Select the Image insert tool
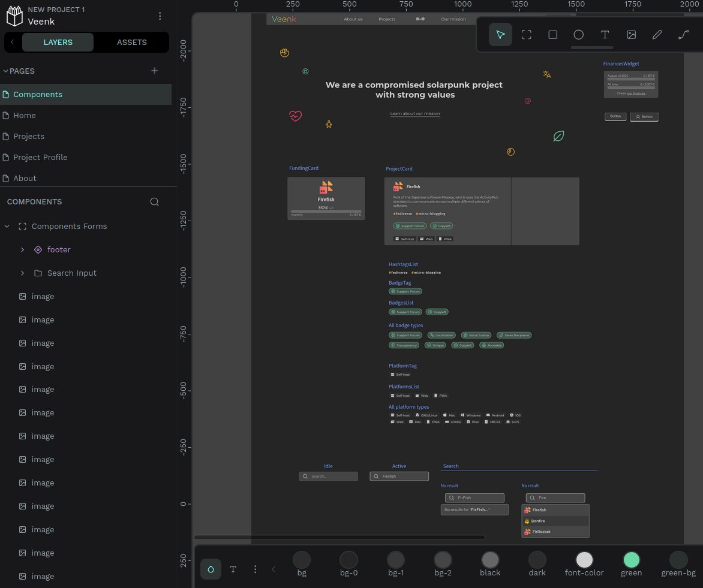 (631, 35)
